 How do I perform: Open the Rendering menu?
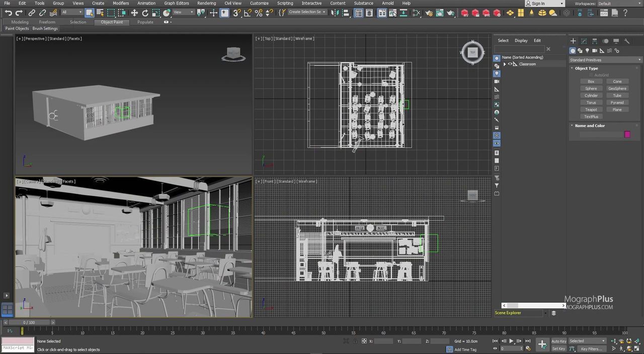206,3
